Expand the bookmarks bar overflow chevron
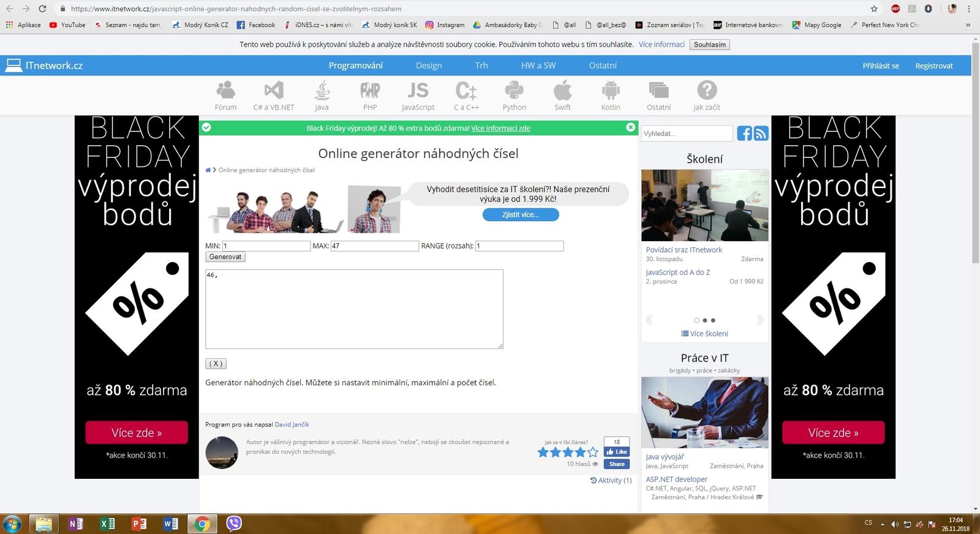This screenshot has width=980, height=534. coord(968,25)
